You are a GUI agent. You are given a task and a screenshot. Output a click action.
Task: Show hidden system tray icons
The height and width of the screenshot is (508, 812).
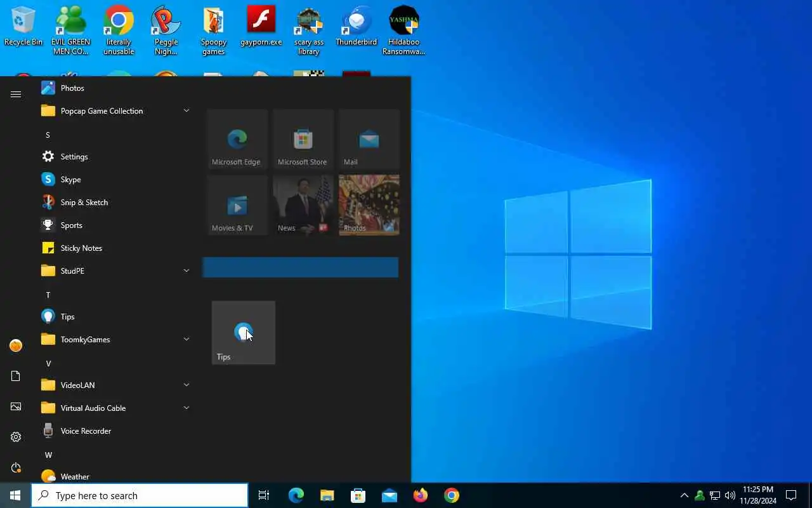684,495
